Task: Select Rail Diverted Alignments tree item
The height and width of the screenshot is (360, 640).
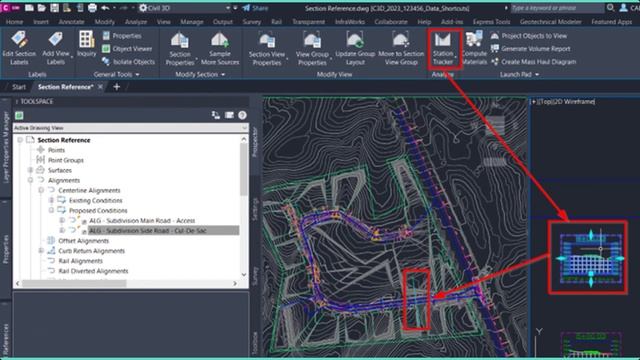Action: (93, 271)
